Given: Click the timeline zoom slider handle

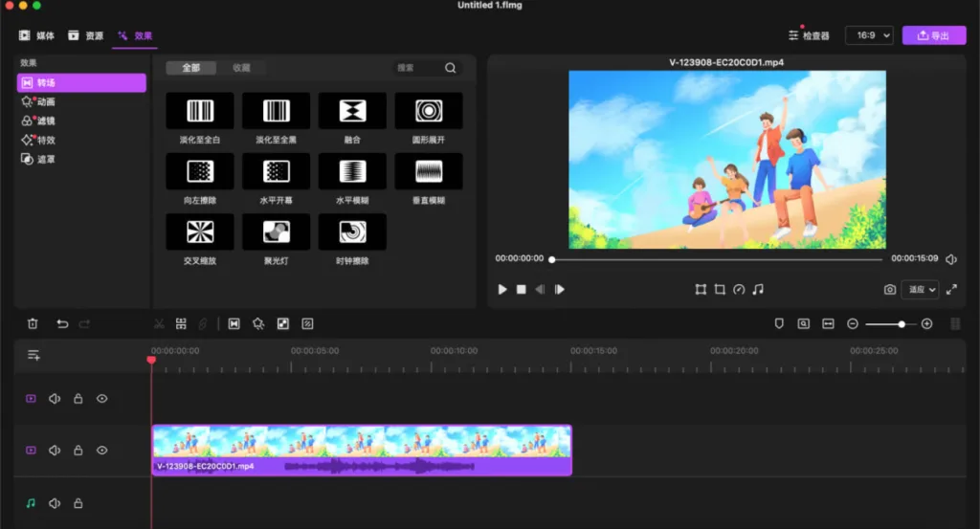Looking at the screenshot, I should point(902,324).
